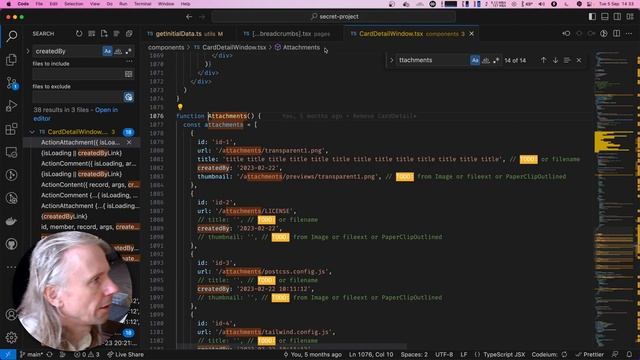
Task: Open notifications bell in status bar
Action: pos(629,354)
